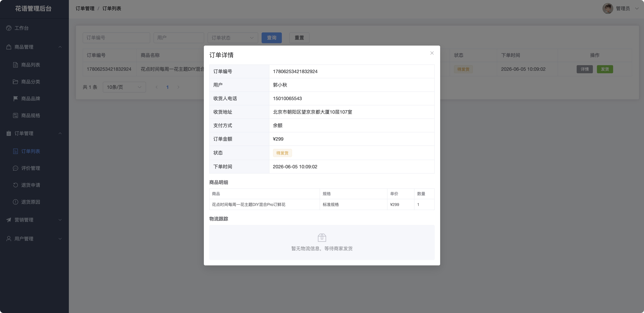Click the 用户管理 person icon
The image size is (644, 313).
[x=9, y=239]
